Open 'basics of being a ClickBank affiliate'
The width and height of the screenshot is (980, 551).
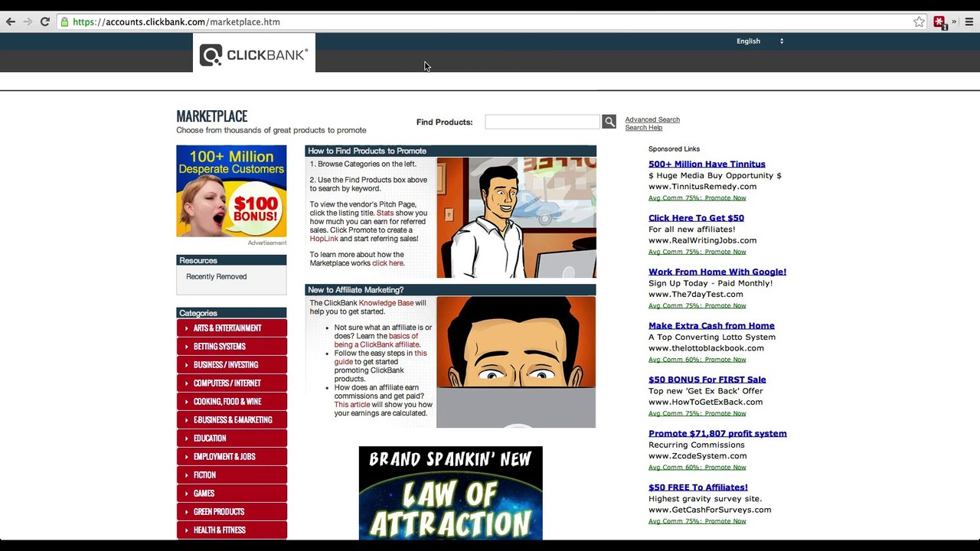(376, 340)
